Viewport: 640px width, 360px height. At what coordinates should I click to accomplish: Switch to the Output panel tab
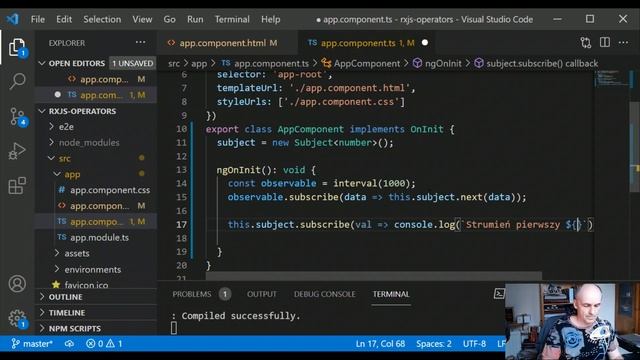coord(262,294)
